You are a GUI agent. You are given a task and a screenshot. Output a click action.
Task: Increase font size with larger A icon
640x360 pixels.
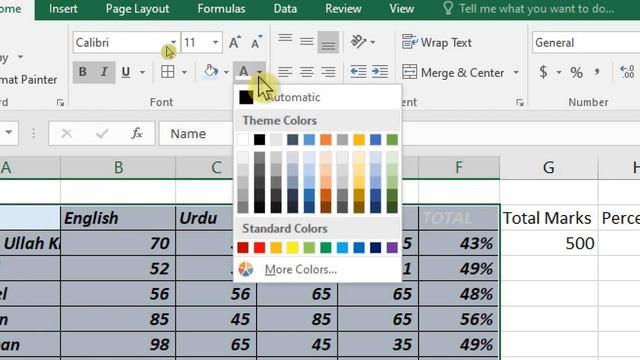click(235, 42)
